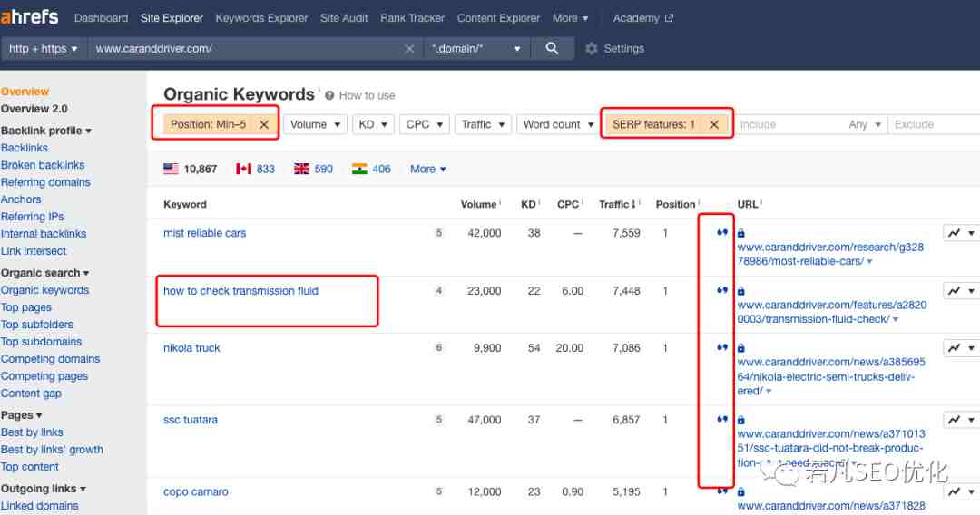
Task: Select the India flag 406 results
Action: (x=371, y=169)
